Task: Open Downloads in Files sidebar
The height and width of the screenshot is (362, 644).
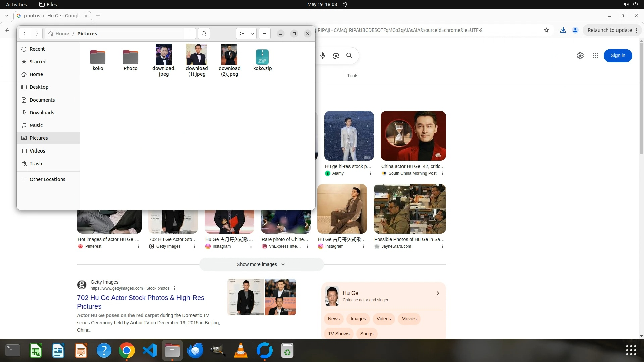Action: (42, 113)
